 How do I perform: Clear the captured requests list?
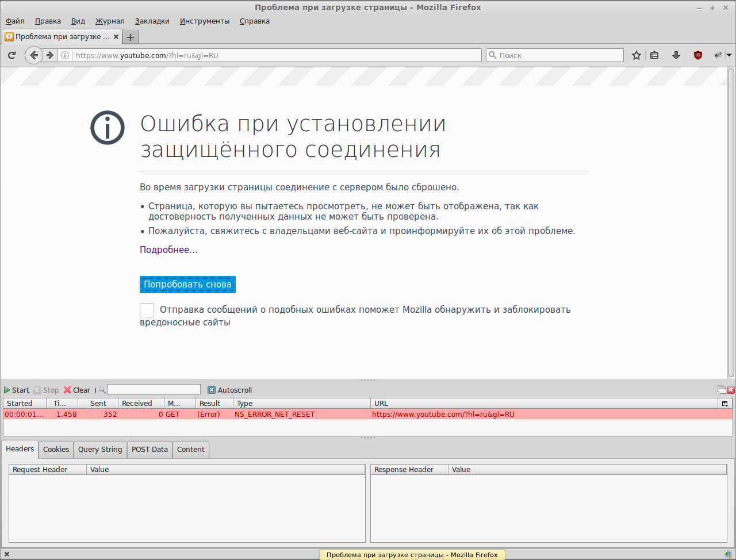tap(77, 390)
